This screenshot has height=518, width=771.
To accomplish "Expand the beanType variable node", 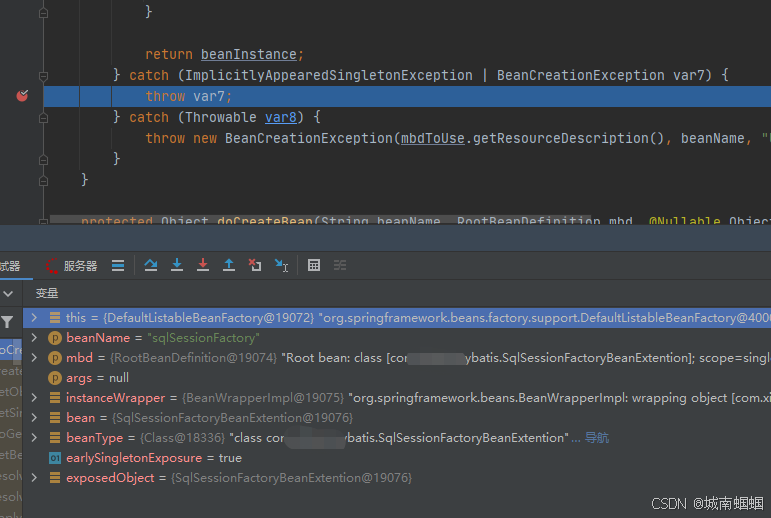I will pyautogui.click(x=34, y=437).
